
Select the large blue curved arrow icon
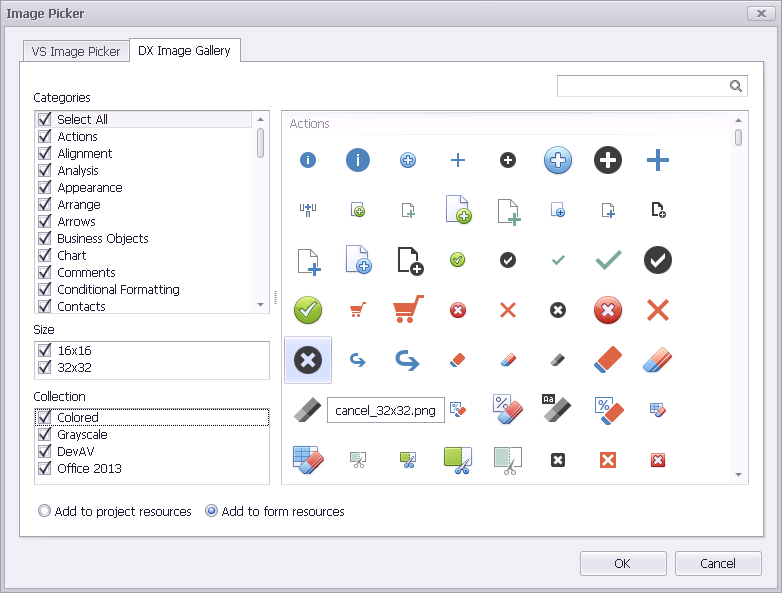click(x=408, y=360)
